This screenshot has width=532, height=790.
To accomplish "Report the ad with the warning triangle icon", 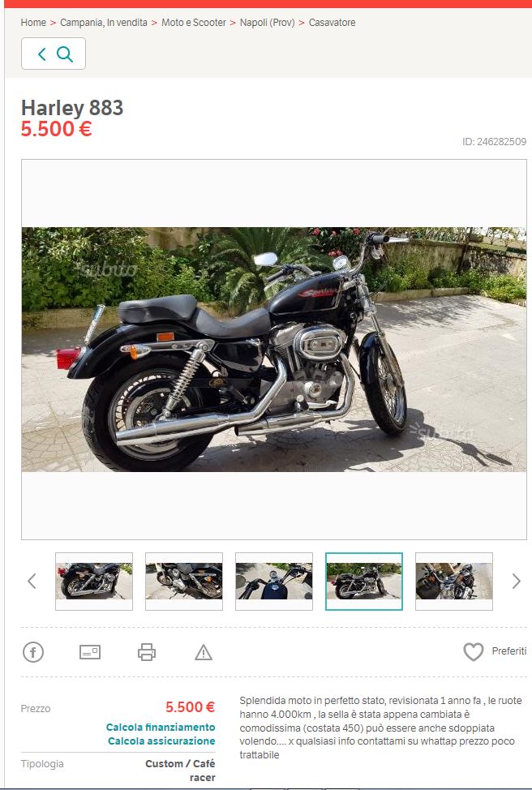I will (204, 652).
